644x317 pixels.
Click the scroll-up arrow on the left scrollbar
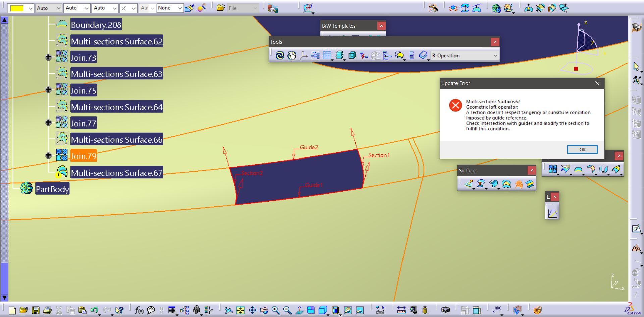pyautogui.click(x=4, y=20)
